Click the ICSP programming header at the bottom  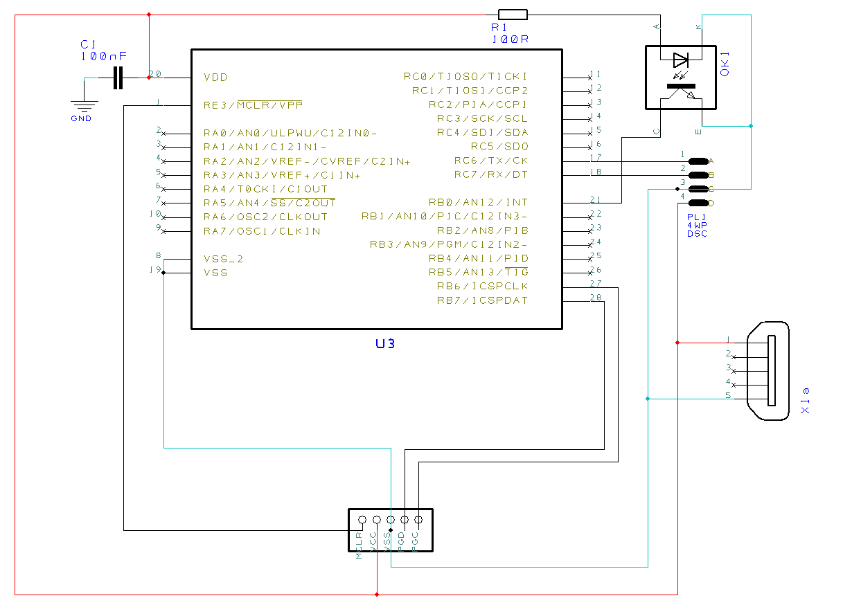(x=390, y=530)
